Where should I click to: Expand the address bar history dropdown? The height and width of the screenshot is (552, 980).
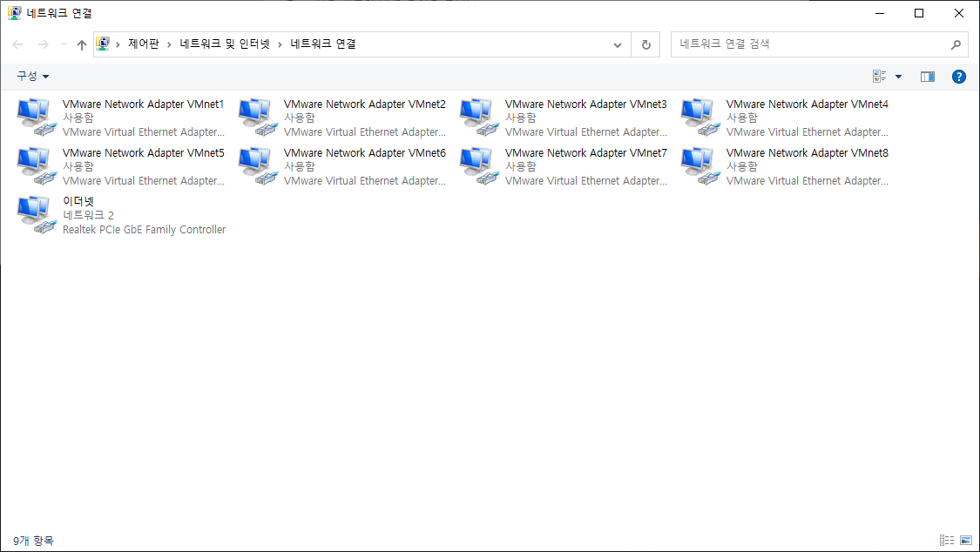coord(618,45)
